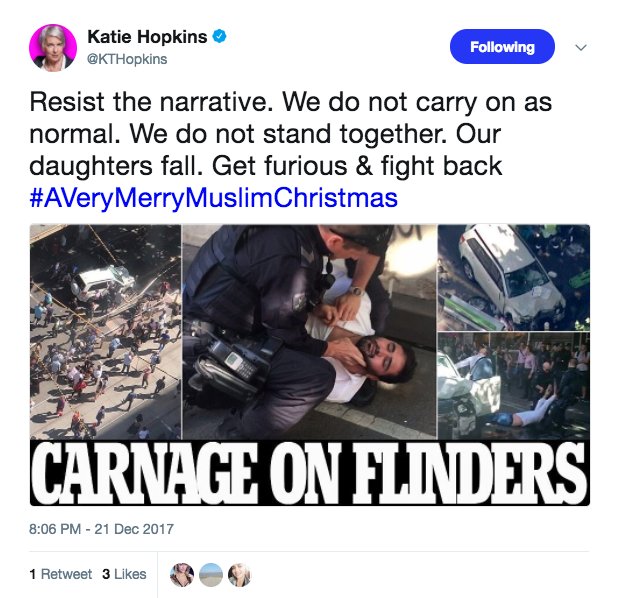Open the first liker's avatar
The height and width of the screenshot is (598, 627).
(182, 575)
